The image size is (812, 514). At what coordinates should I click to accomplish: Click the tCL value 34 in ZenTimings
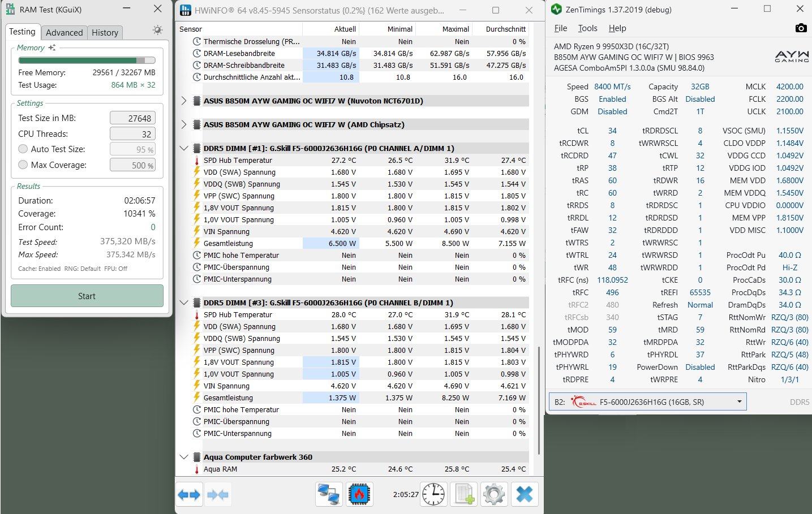point(612,131)
